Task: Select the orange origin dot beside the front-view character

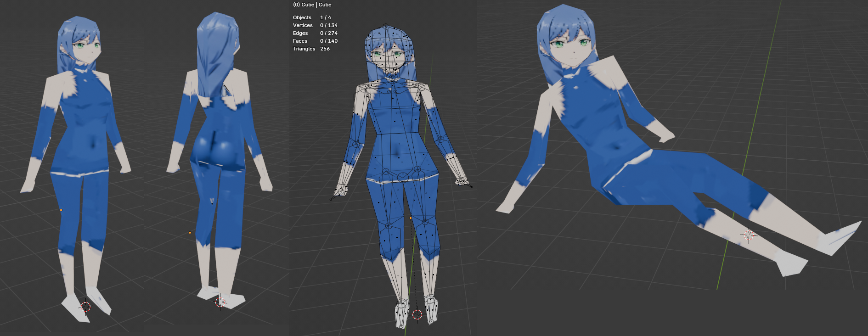Action: 61,210
